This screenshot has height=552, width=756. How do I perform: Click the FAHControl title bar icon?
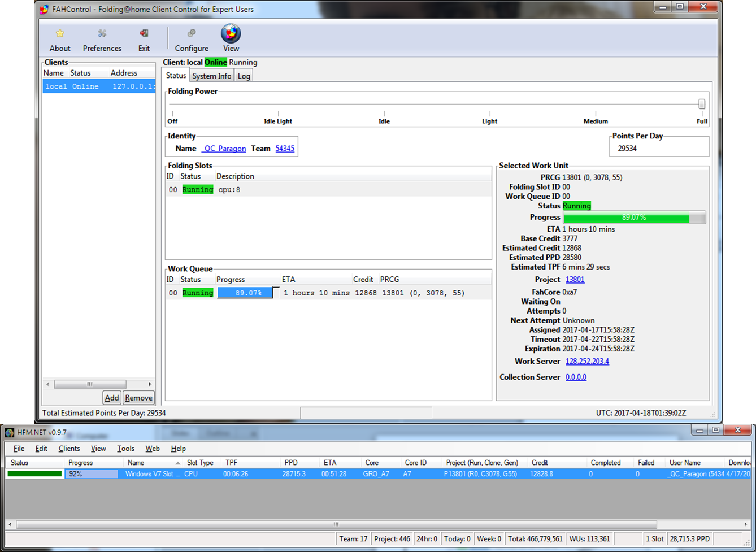pyautogui.click(x=44, y=9)
